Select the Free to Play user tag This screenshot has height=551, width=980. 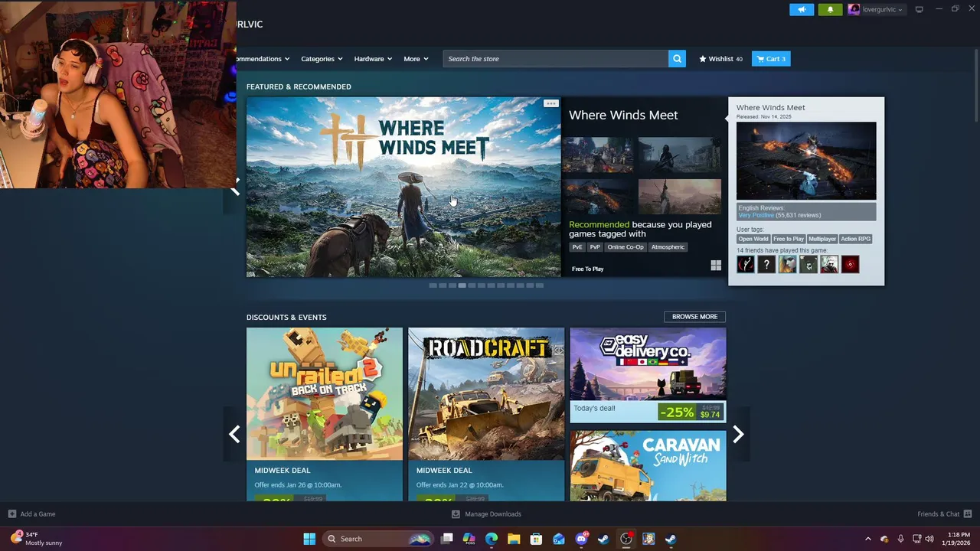(789, 239)
